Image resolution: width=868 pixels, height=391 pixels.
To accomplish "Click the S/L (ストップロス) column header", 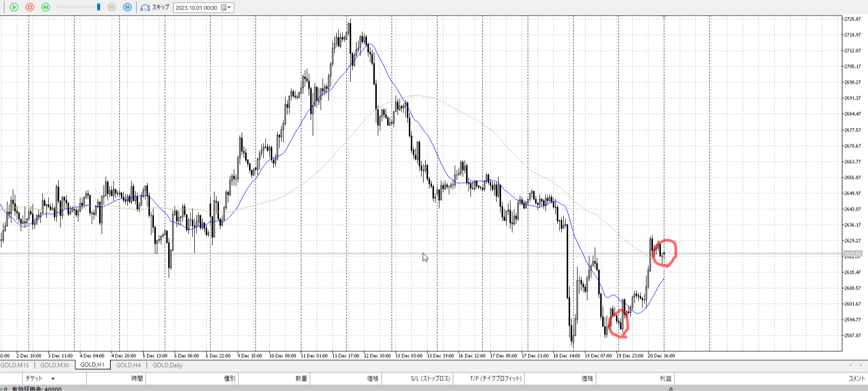I will click(x=430, y=379).
